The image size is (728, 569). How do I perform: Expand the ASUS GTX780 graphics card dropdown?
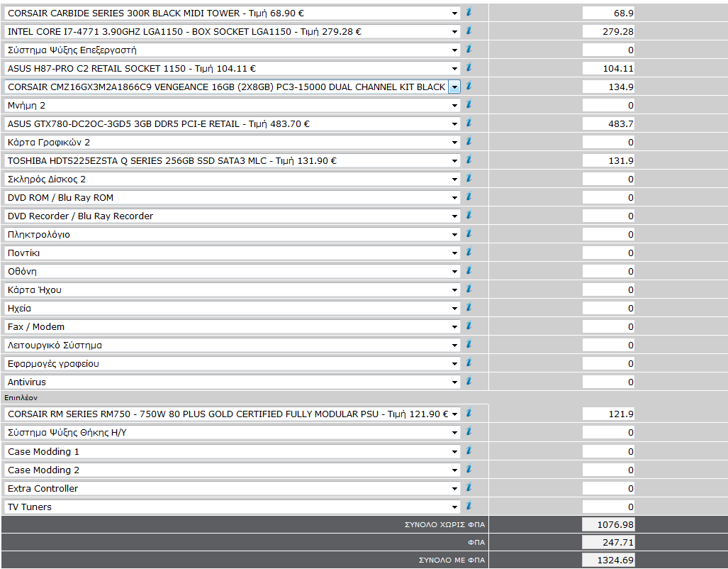click(232, 123)
